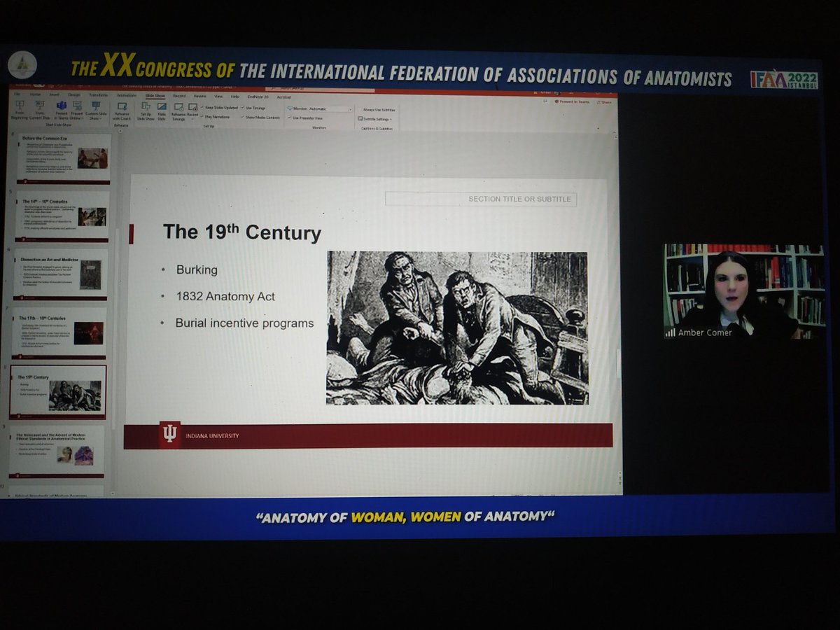Open the comments icon beside Present in Teams

pos(545,101)
